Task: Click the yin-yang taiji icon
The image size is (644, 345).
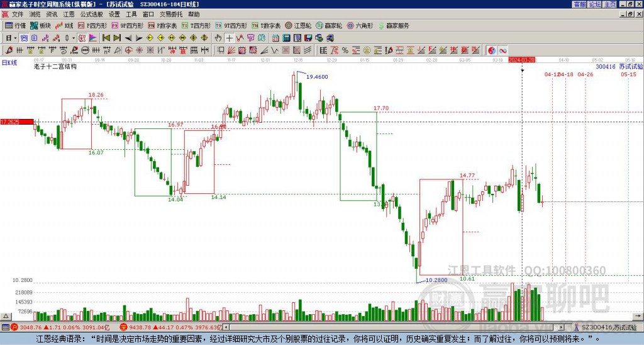Action: tap(492, 50)
